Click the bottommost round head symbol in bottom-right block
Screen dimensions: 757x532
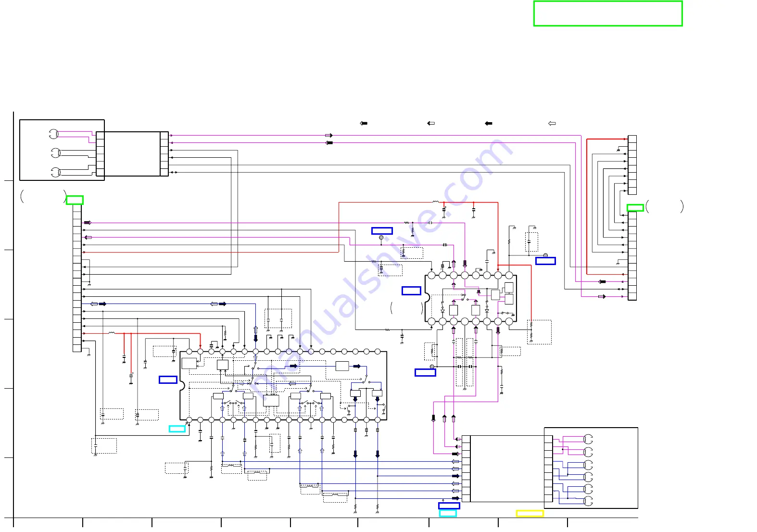[588, 501]
